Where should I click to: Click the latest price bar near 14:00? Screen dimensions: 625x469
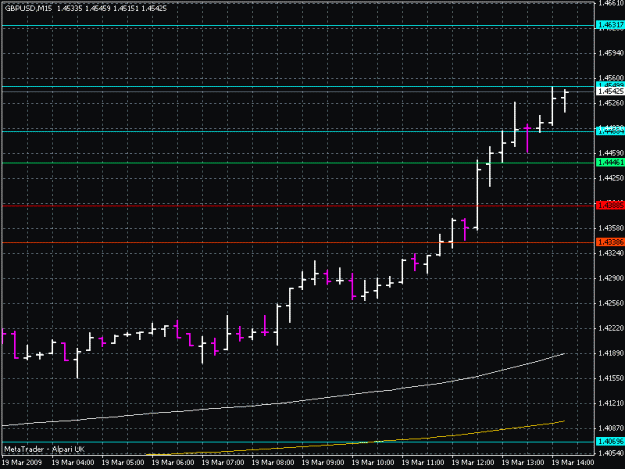pyautogui.click(x=565, y=101)
